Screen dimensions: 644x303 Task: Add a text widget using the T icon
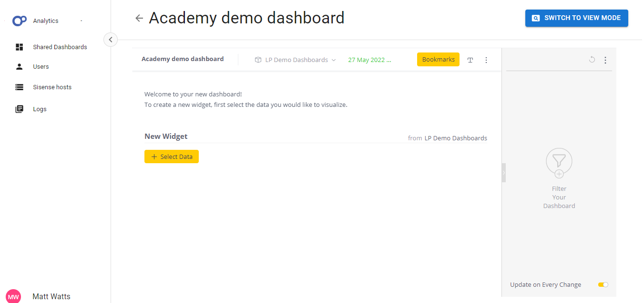[x=470, y=60]
